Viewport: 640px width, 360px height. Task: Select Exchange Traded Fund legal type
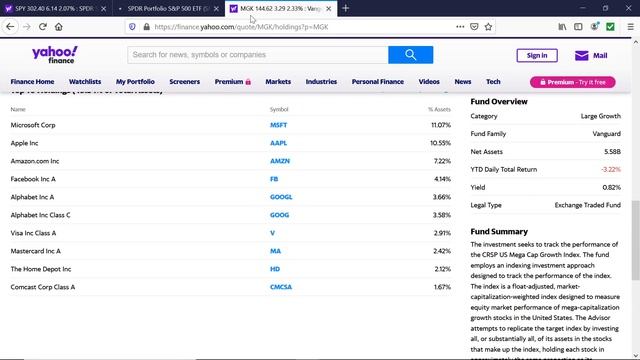(587, 205)
